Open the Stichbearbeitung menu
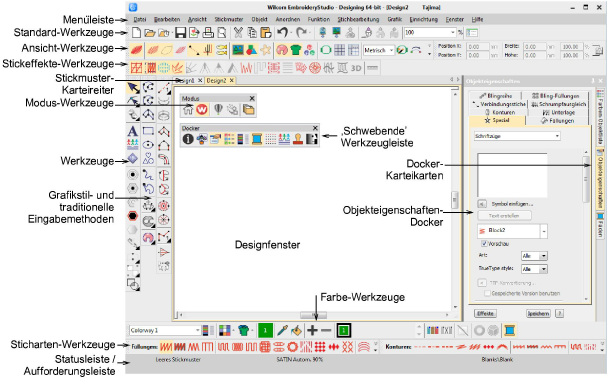The height and width of the screenshot is (388, 607). pyautogui.click(x=358, y=19)
